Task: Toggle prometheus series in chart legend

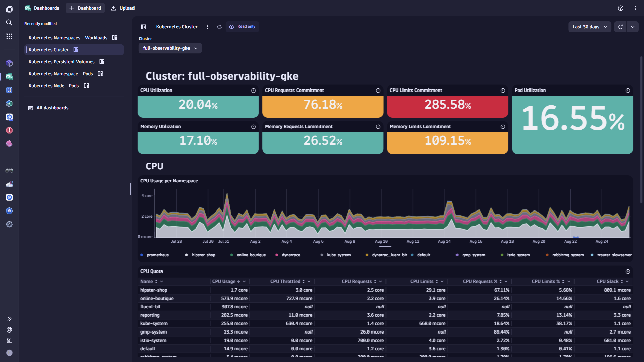Action: 155,255
